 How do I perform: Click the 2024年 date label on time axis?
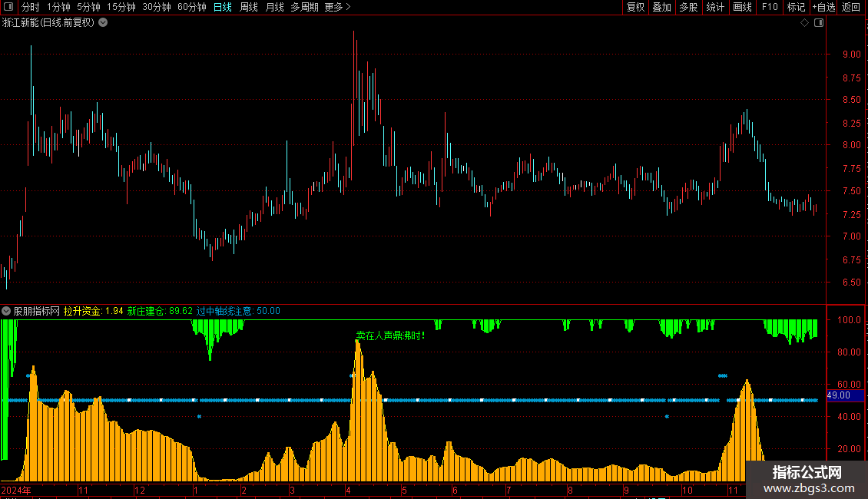pyautogui.click(x=16, y=490)
